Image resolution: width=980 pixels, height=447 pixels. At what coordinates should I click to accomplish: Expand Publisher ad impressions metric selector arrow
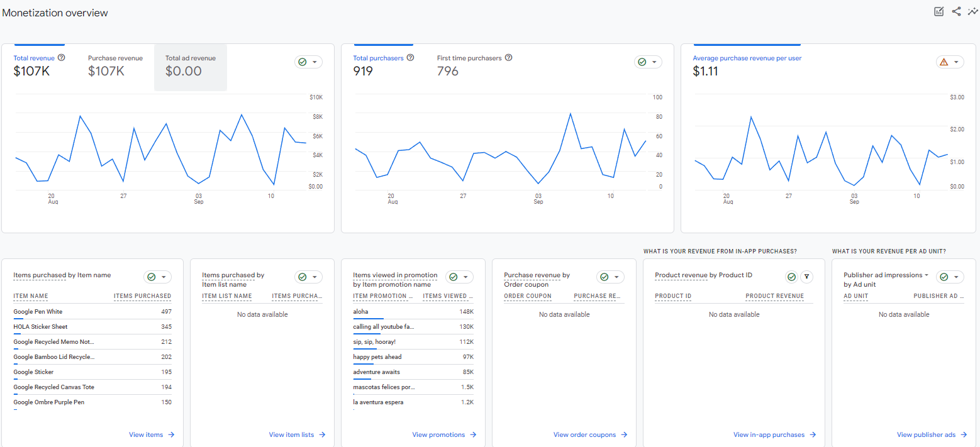[927, 275]
